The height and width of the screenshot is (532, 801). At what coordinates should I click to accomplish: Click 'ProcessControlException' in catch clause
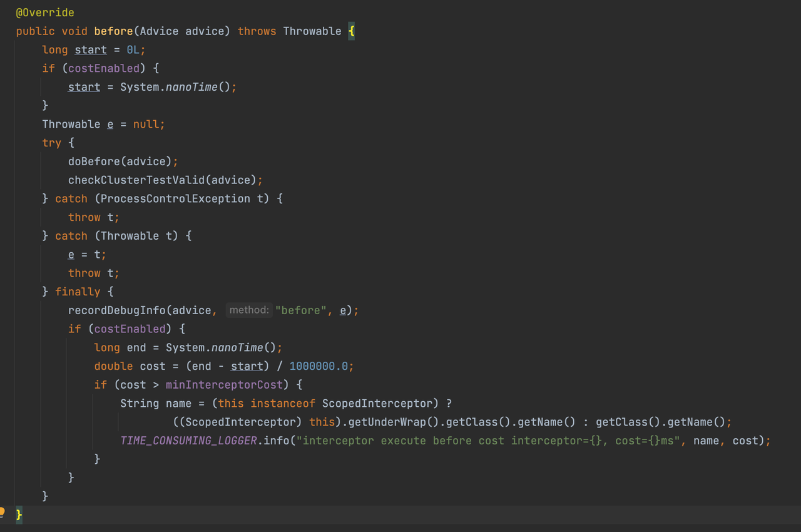click(x=176, y=199)
